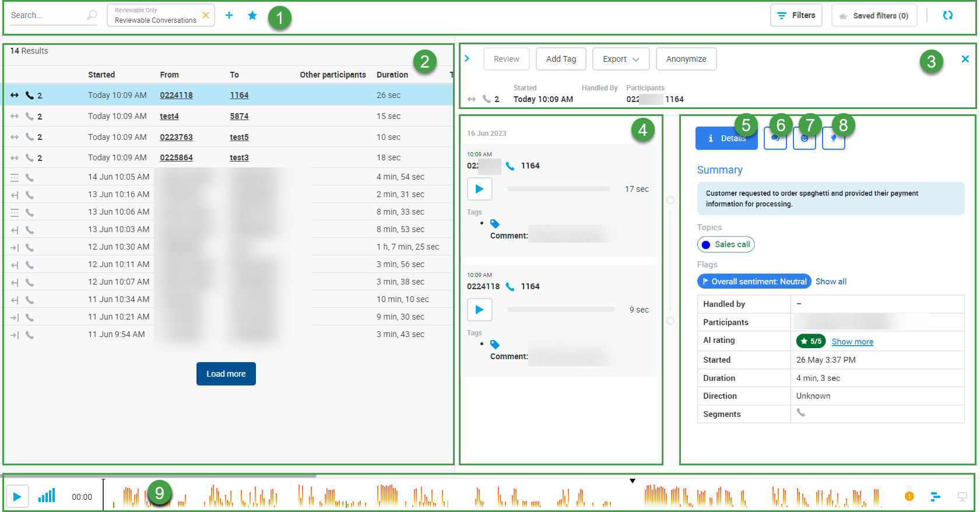Click the search magnifier icon
The width and height of the screenshot is (980, 512).
click(92, 15)
